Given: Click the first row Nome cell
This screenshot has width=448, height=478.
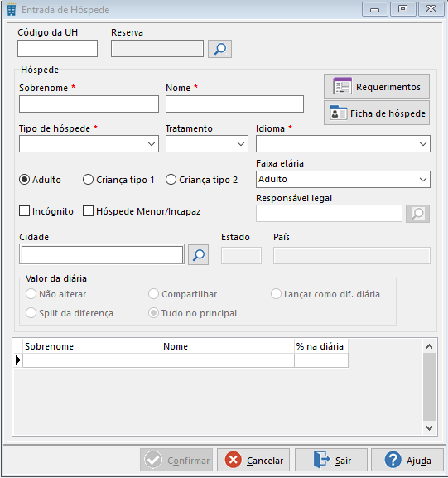Looking at the screenshot, I should point(228,360).
